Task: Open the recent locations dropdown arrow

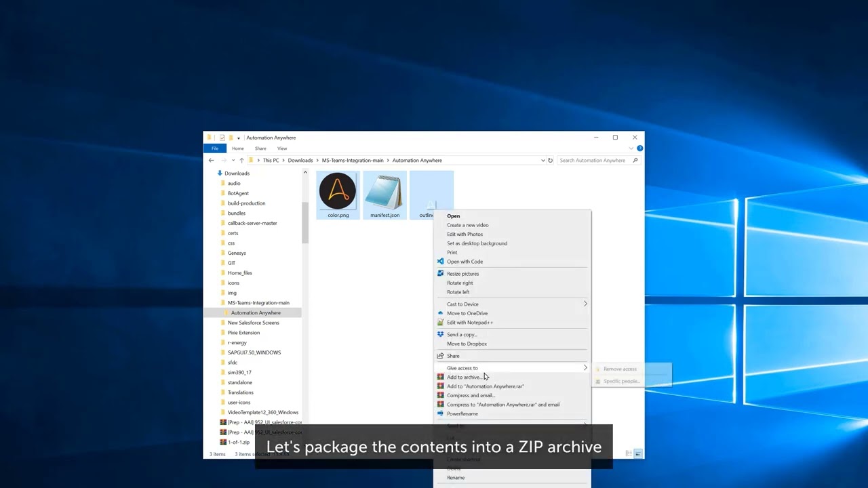Action: coord(233,161)
